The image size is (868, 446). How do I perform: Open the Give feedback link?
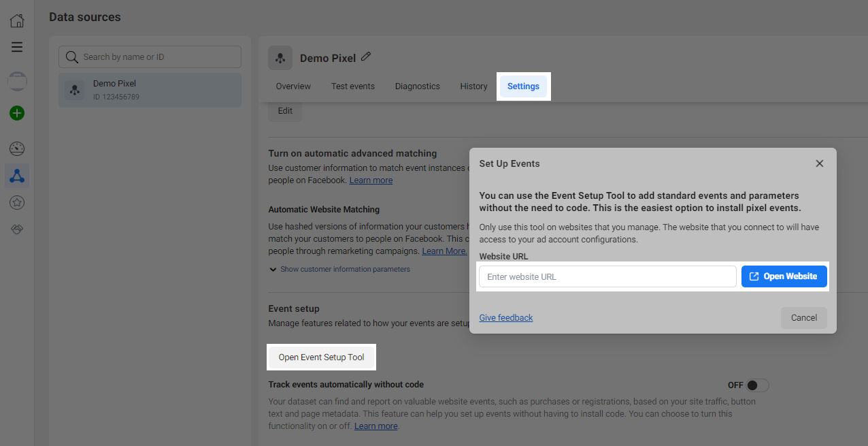[x=506, y=318]
